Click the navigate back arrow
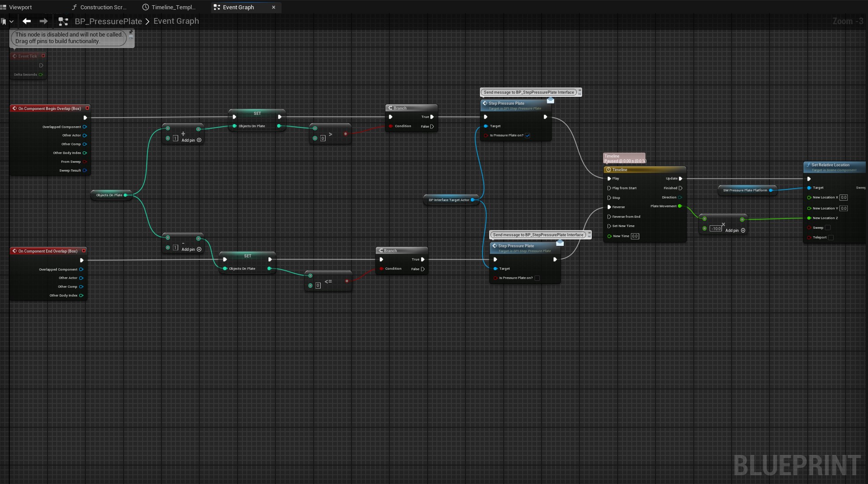 27,21
